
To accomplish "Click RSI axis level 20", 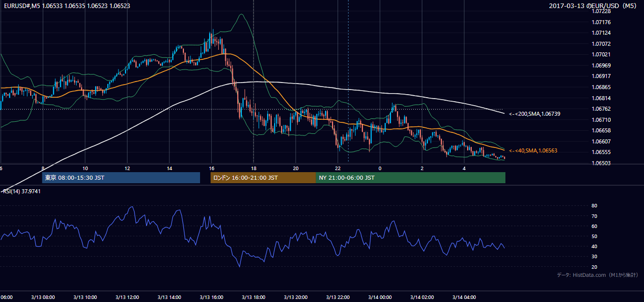I will click(x=594, y=267).
